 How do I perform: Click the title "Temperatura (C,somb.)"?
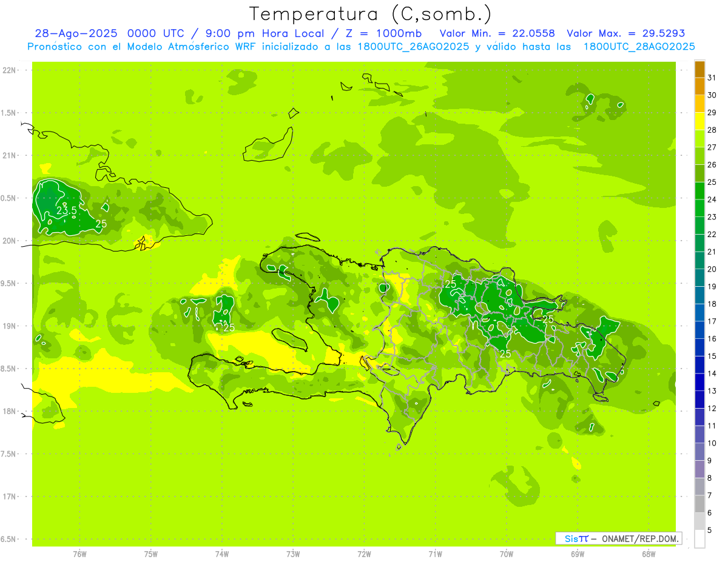(370, 14)
